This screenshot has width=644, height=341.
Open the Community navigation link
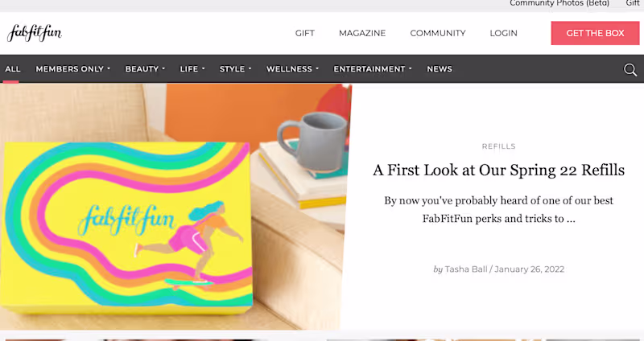pyautogui.click(x=438, y=33)
